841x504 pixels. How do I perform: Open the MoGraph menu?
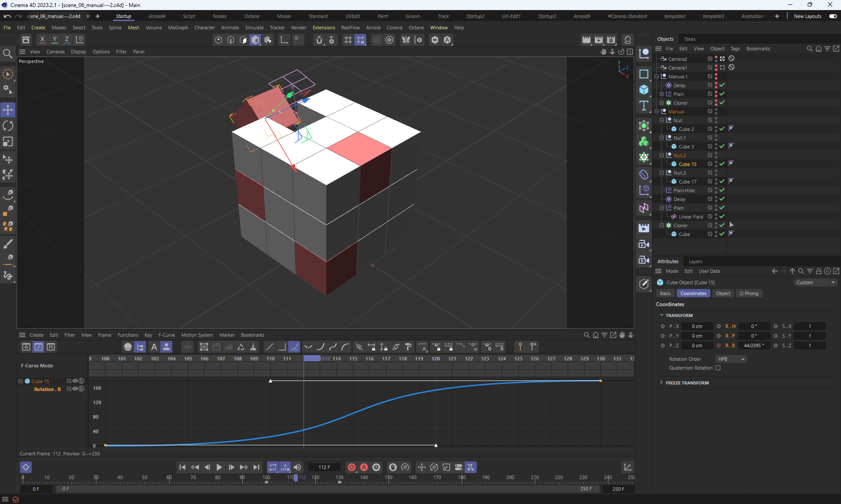tap(178, 28)
